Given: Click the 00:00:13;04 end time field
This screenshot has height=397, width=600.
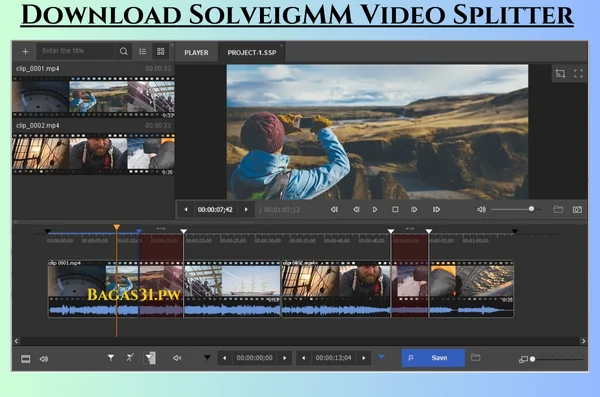Looking at the screenshot, I should click(x=334, y=358).
